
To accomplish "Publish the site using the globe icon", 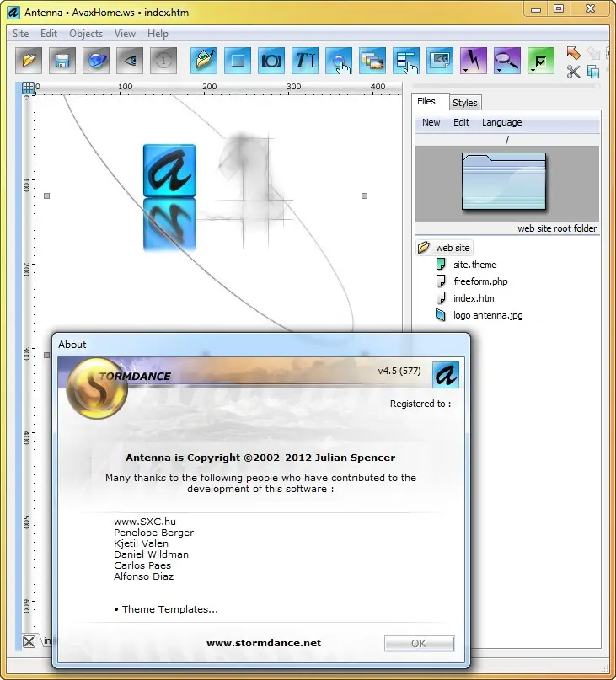I will point(96,61).
